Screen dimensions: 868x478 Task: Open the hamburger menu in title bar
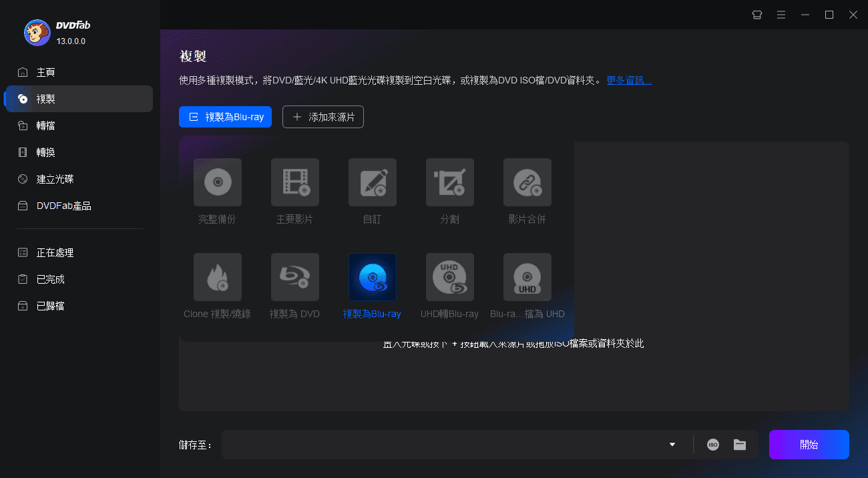pyautogui.click(x=781, y=15)
